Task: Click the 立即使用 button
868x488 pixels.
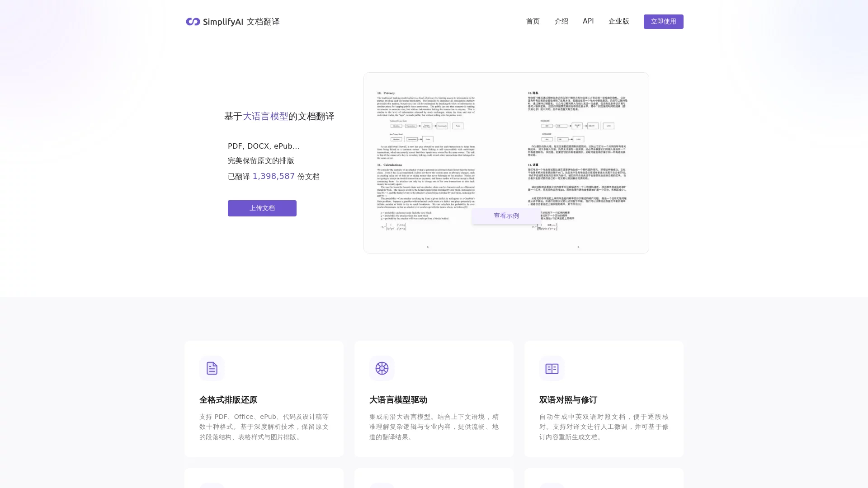Action: pyautogui.click(x=663, y=21)
